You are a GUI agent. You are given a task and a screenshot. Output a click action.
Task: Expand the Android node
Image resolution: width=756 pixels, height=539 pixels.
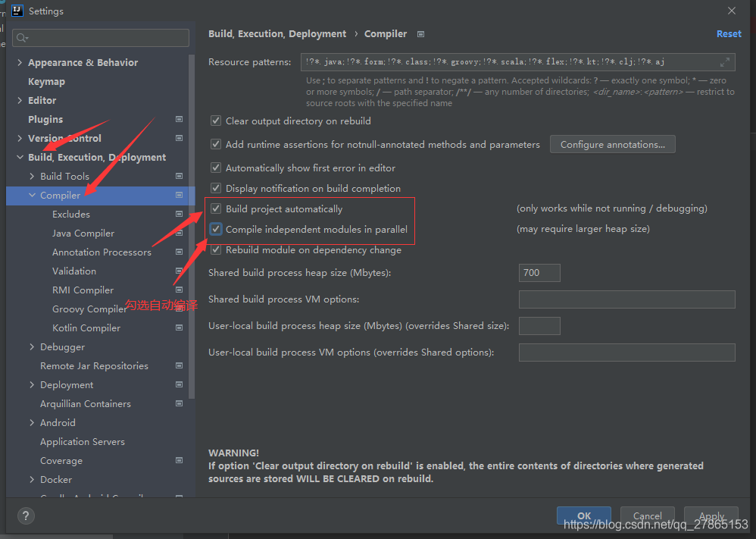[32, 423]
